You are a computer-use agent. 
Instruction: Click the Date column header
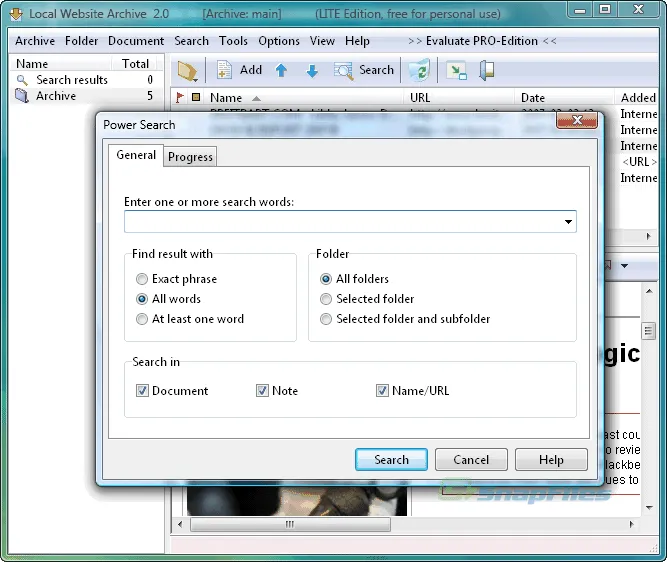click(533, 98)
